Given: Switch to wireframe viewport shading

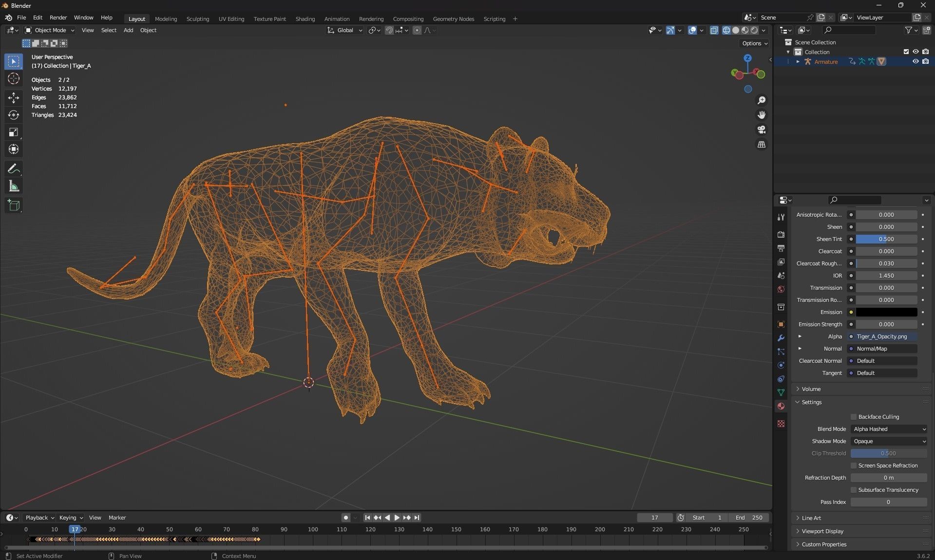Looking at the screenshot, I should 726,30.
